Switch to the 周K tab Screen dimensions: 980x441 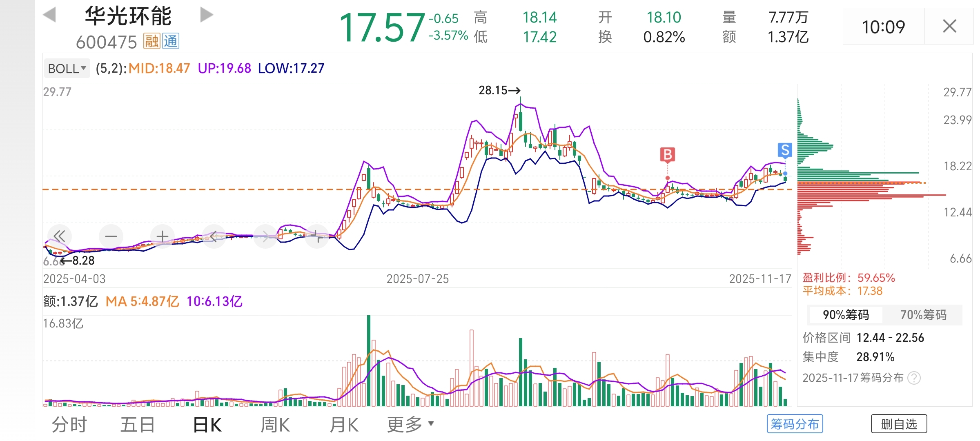click(275, 425)
